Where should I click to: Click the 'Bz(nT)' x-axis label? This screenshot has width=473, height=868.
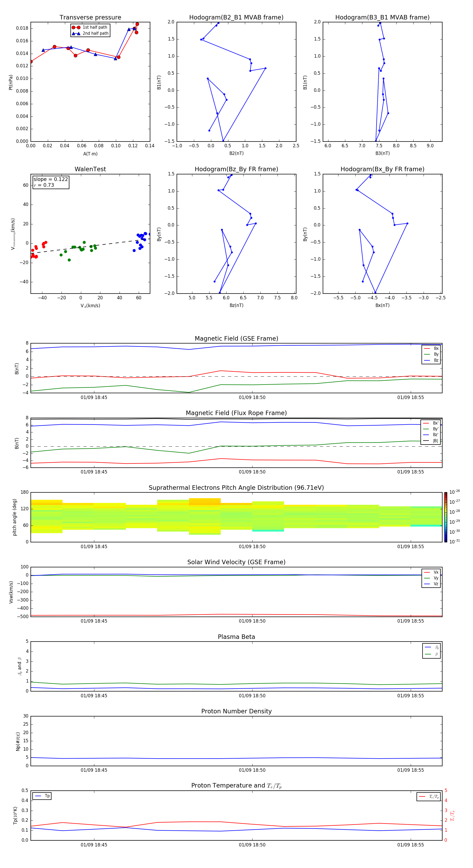pyautogui.click(x=236, y=305)
